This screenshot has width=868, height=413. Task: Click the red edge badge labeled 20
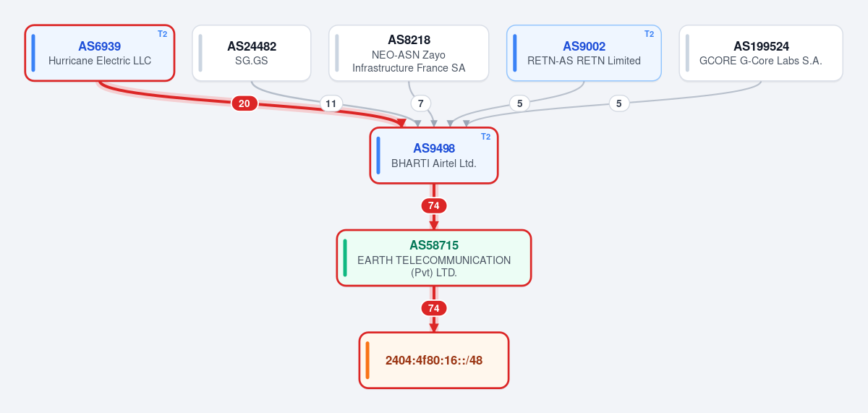[244, 103]
